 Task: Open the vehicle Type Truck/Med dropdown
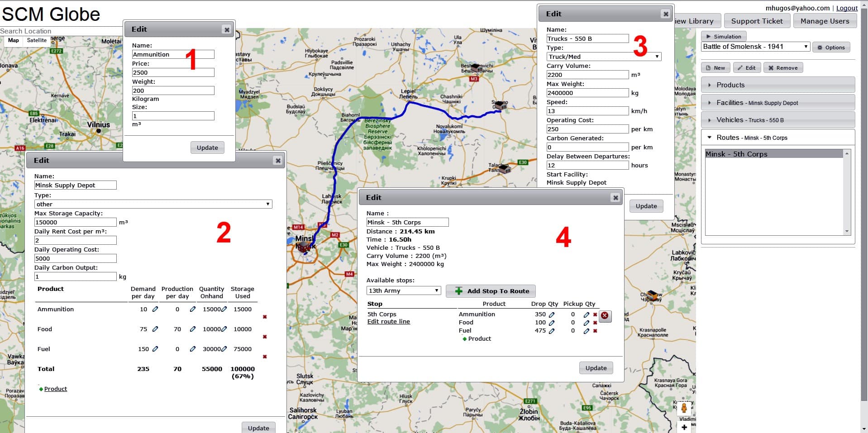[604, 57]
